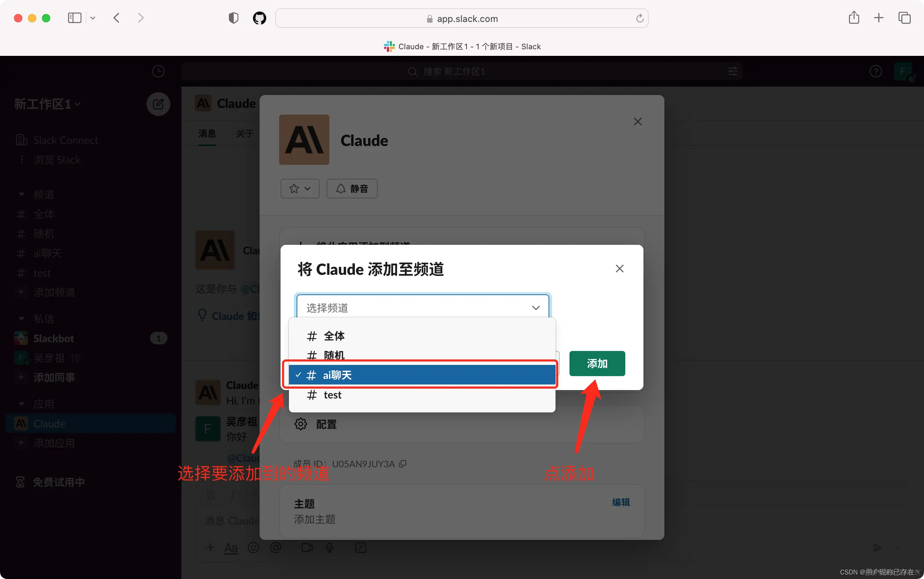Compose a new message with pencil icon
Screen dimensions: 924x579
point(158,104)
